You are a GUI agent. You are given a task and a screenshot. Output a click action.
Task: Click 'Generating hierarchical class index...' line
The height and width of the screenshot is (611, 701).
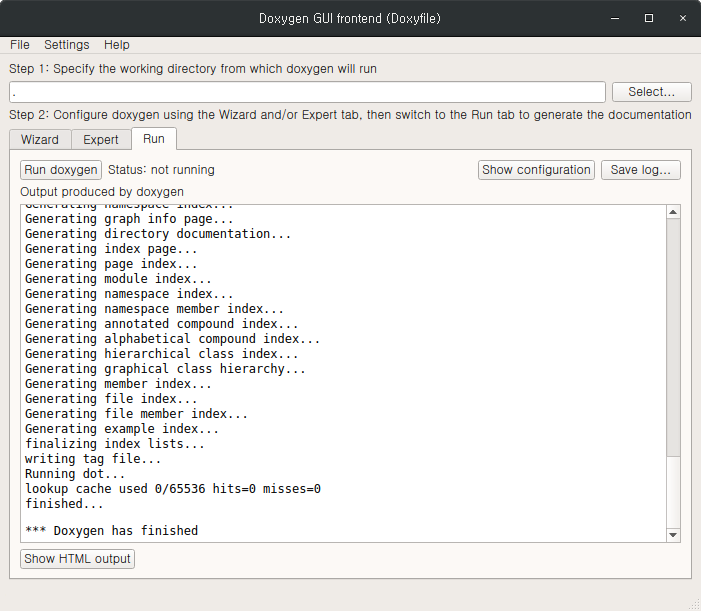pyautogui.click(x=162, y=354)
